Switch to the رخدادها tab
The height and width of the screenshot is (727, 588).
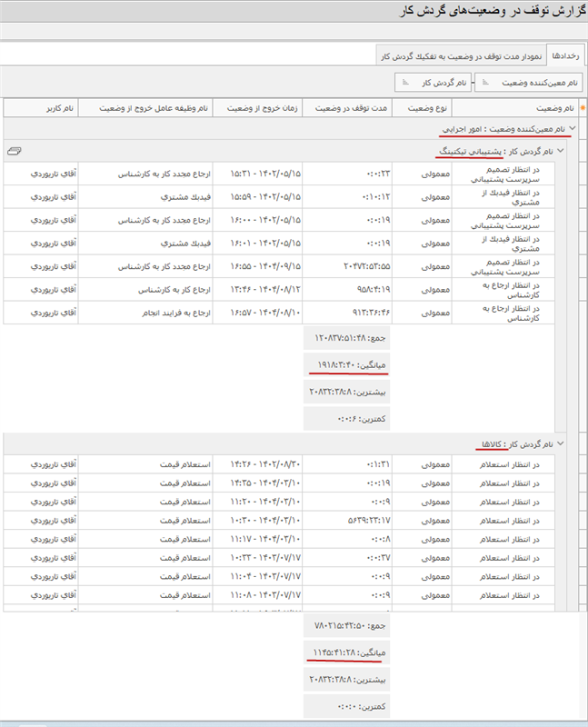tap(567, 56)
